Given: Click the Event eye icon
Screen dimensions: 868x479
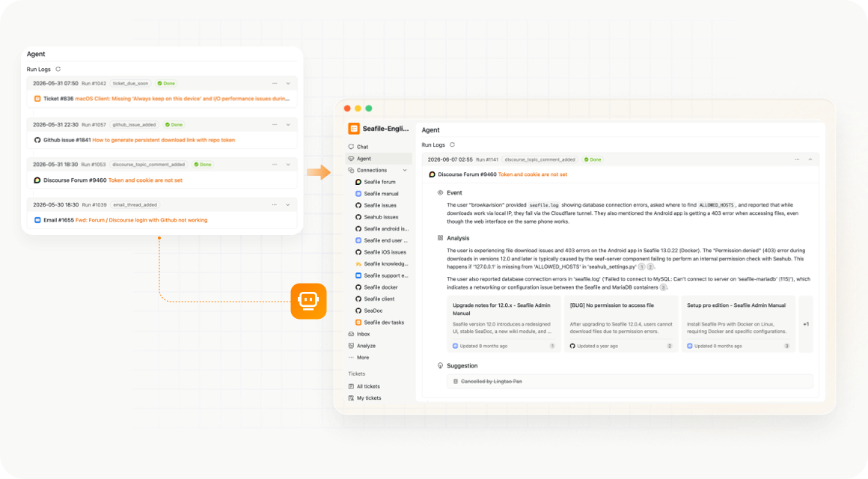Looking at the screenshot, I should (440, 192).
